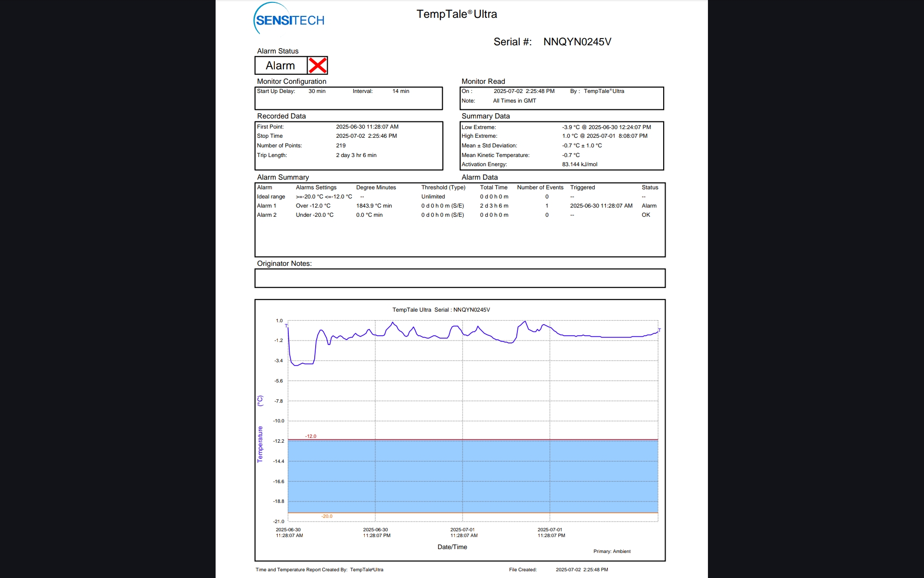
Task: Click the Ideal range row
Action: [271, 197]
